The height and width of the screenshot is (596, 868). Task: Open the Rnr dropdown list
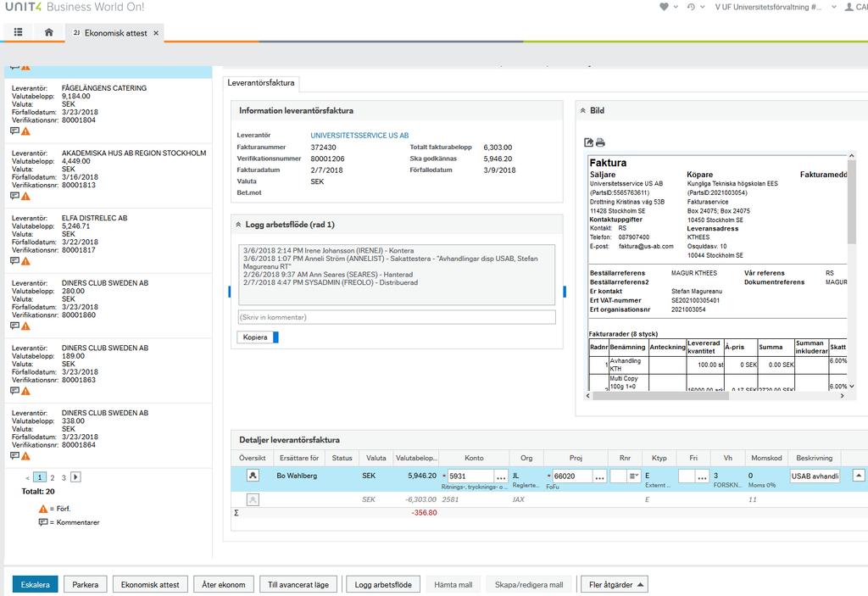tap(634, 476)
